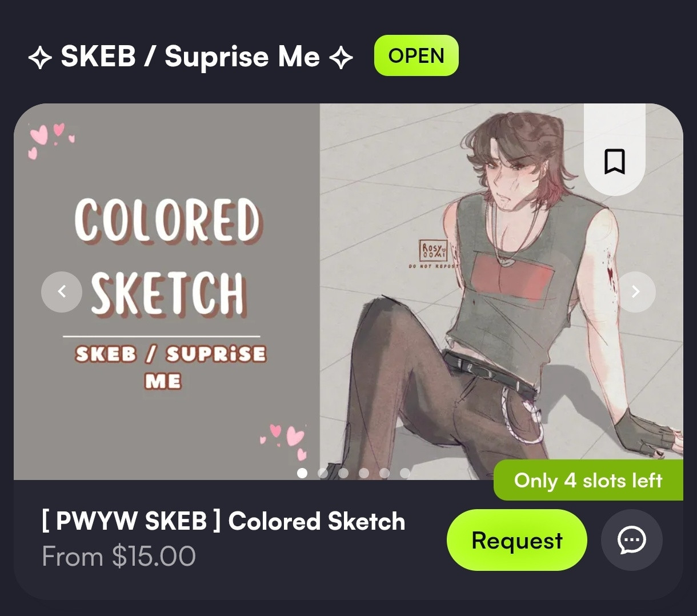Jump to the last carousel dot

[x=405, y=473]
